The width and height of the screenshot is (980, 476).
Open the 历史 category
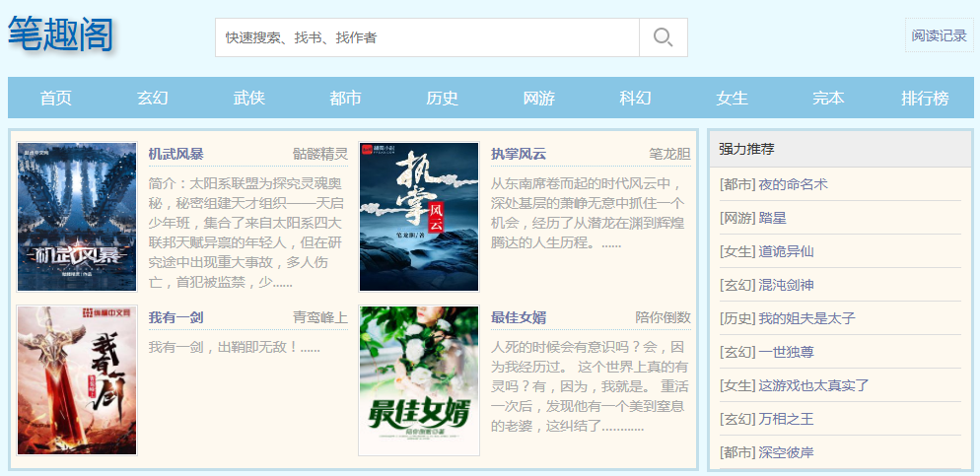[443, 99]
